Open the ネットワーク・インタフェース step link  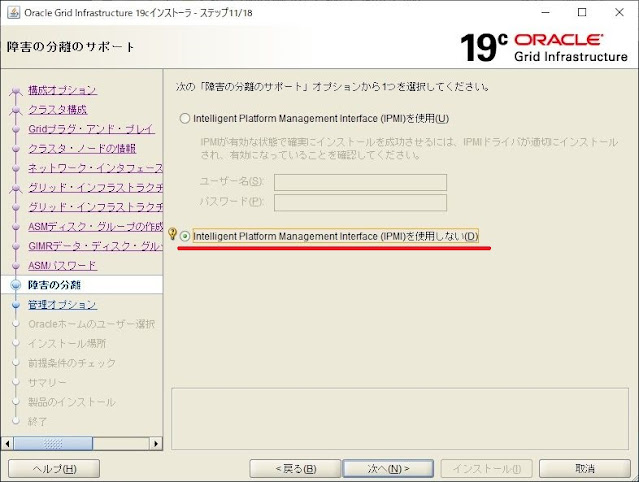95,168
